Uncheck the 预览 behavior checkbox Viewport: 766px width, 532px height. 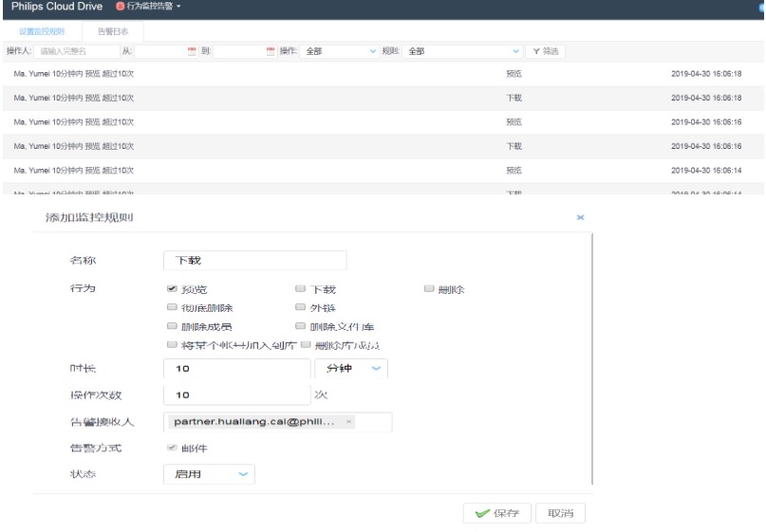(171, 288)
